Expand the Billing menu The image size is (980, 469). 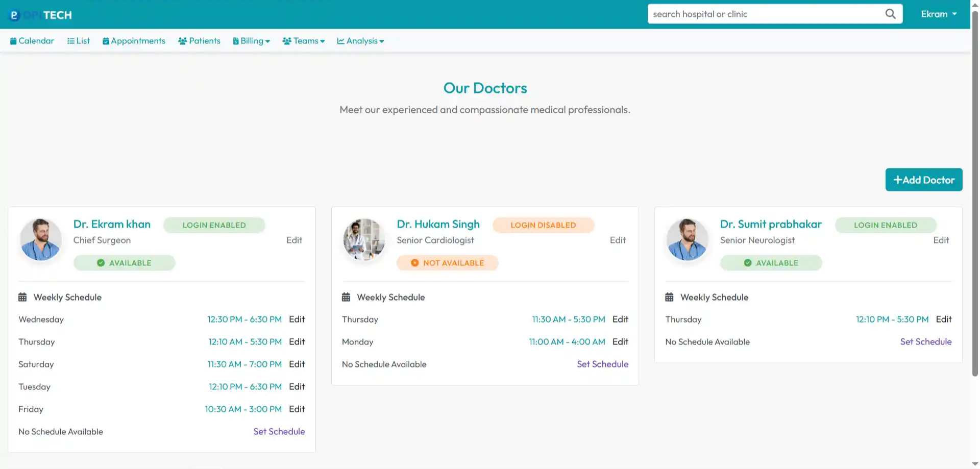click(x=251, y=41)
